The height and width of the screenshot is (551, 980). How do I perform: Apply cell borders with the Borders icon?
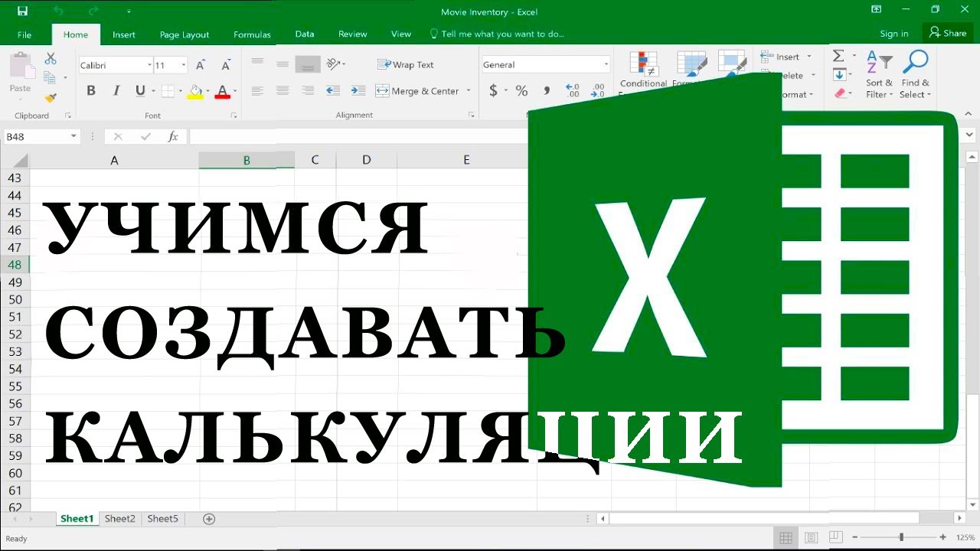pyautogui.click(x=168, y=91)
